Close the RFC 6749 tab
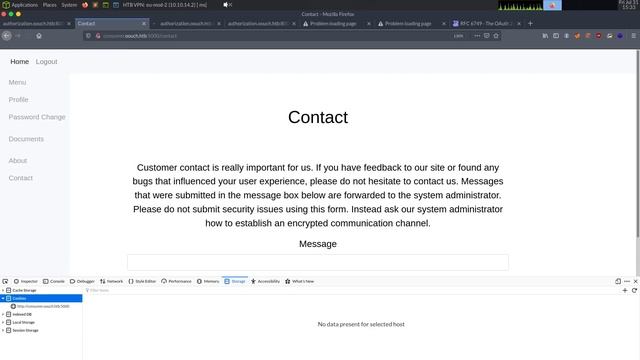Image resolution: width=640 pixels, height=360 pixels. coord(519,24)
